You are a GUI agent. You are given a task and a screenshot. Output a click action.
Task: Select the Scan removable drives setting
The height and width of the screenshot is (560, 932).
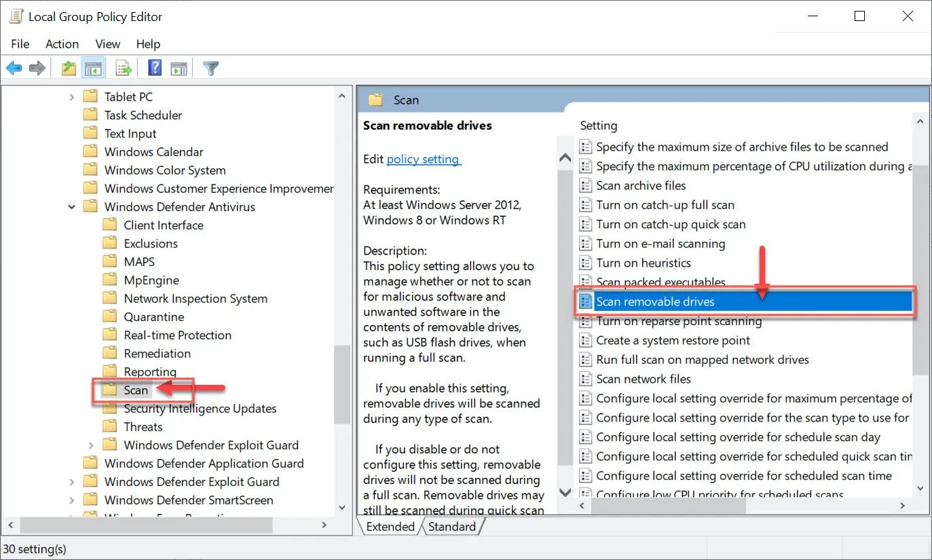655,301
